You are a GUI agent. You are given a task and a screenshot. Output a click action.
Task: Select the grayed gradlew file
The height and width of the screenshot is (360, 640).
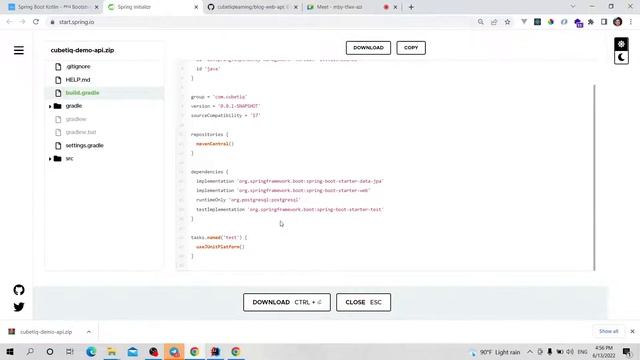(76, 119)
